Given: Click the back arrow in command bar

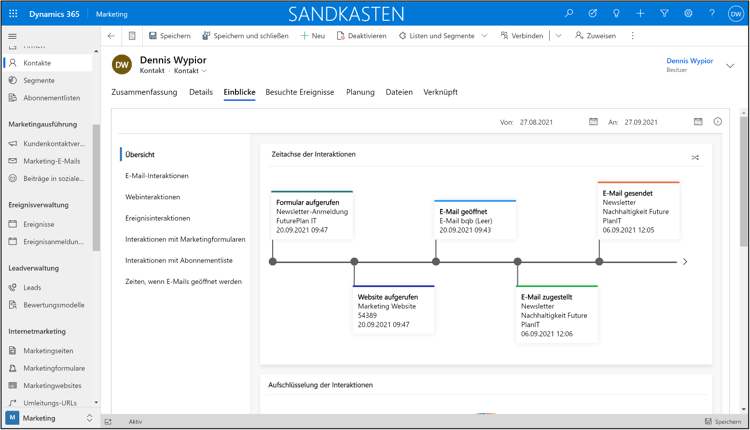Looking at the screenshot, I should (x=112, y=36).
